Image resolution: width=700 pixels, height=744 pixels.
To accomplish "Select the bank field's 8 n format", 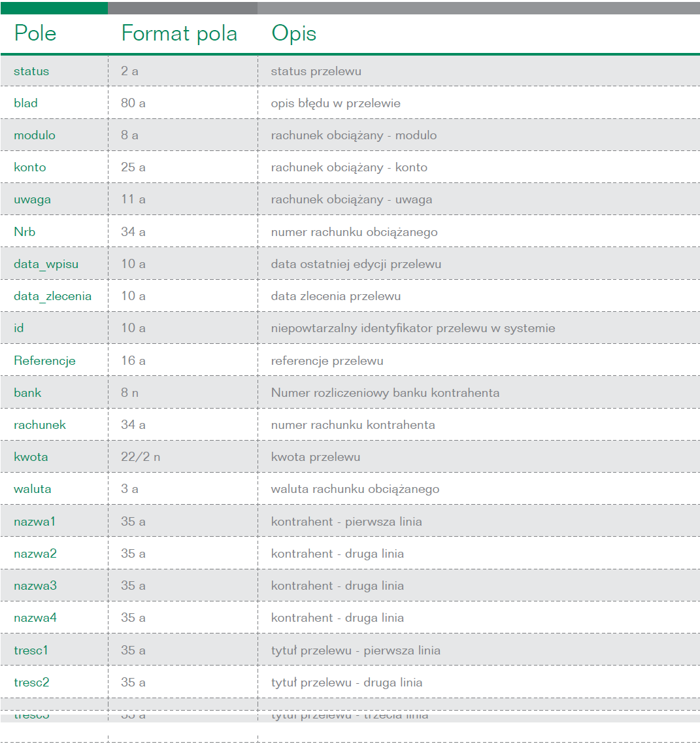I will pos(129,392).
